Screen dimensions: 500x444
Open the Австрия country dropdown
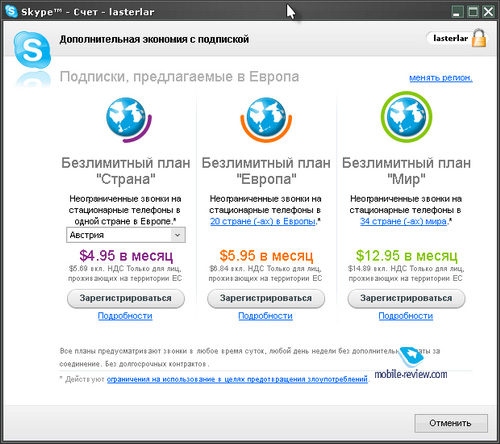126,235
